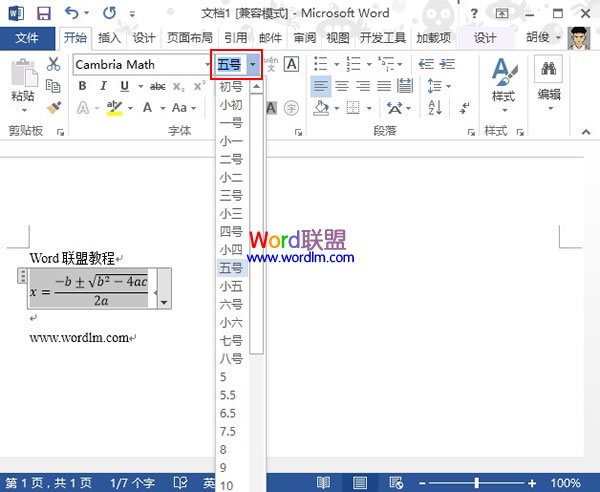The width and height of the screenshot is (600, 492).
Task: Click the bulleted list icon
Action: [x=320, y=64]
